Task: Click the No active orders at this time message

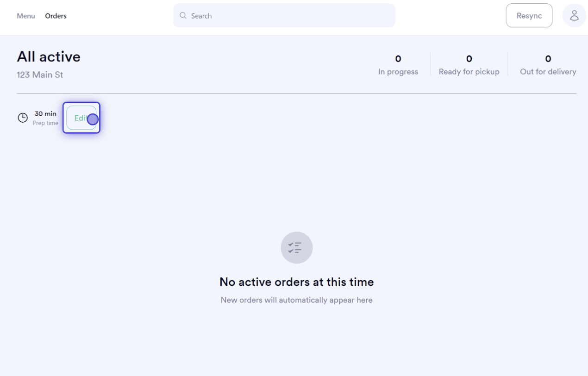Action: point(296,282)
